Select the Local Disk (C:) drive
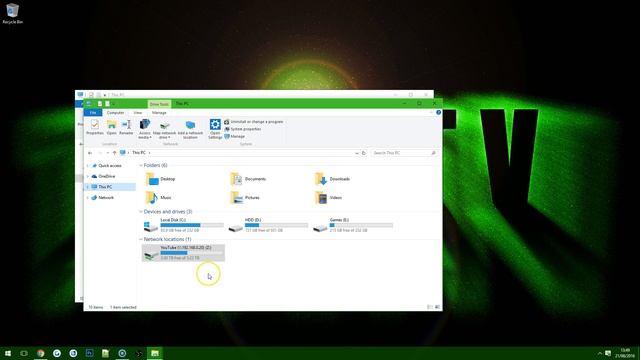 click(x=184, y=225)
